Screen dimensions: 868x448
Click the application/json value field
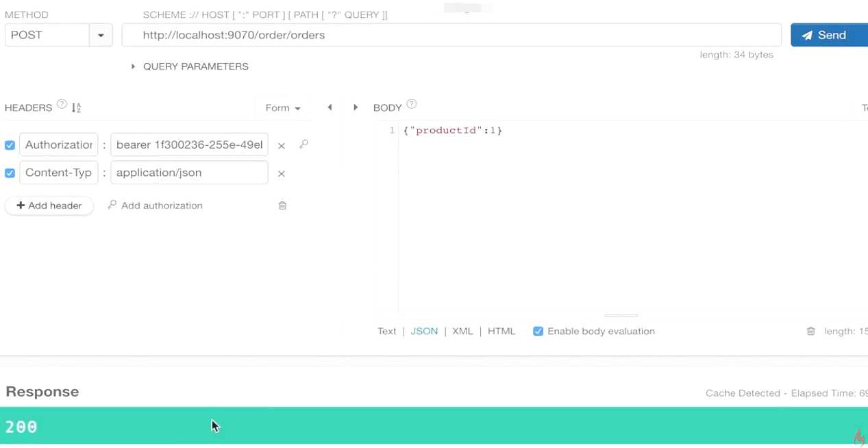(189, 173)
